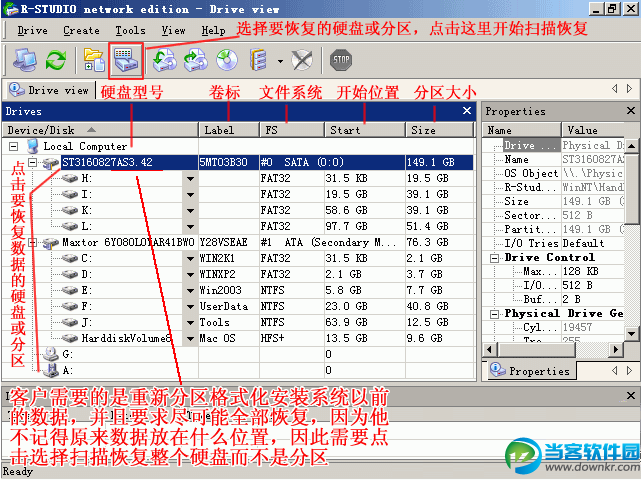Click the Value column header in Properties

[593, 130]
